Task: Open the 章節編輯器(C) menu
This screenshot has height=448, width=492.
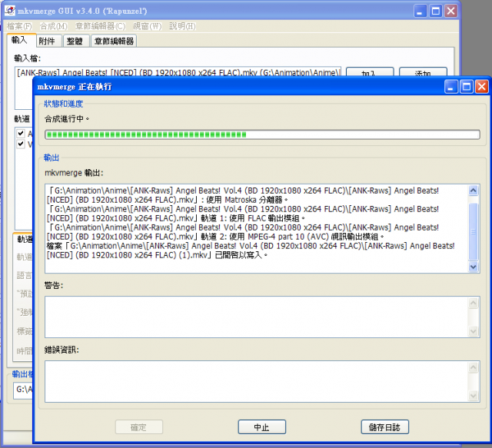Action: click(x=100, y=26)
